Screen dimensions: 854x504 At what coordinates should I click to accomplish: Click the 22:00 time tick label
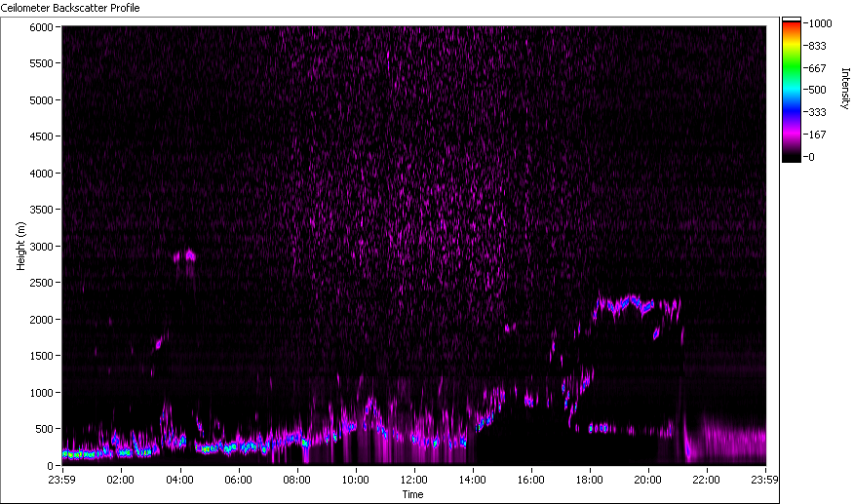(706, 480)
